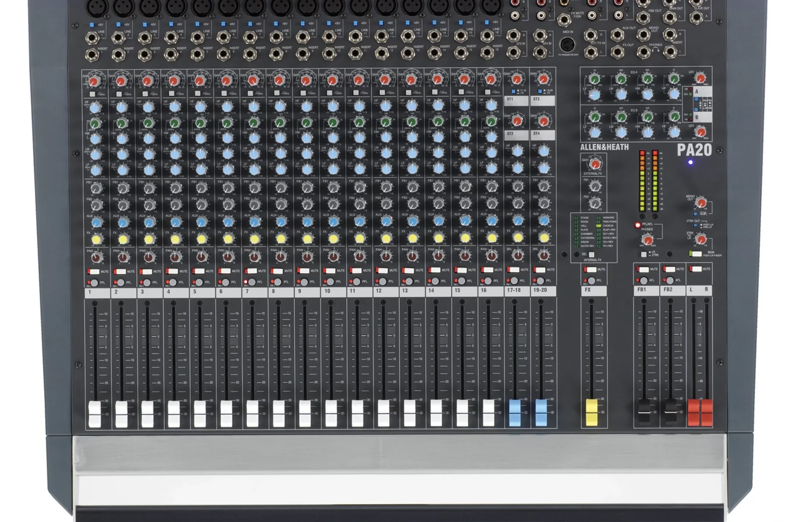
Task: Click the channel 9 number label
Action: tap(299, 291)
